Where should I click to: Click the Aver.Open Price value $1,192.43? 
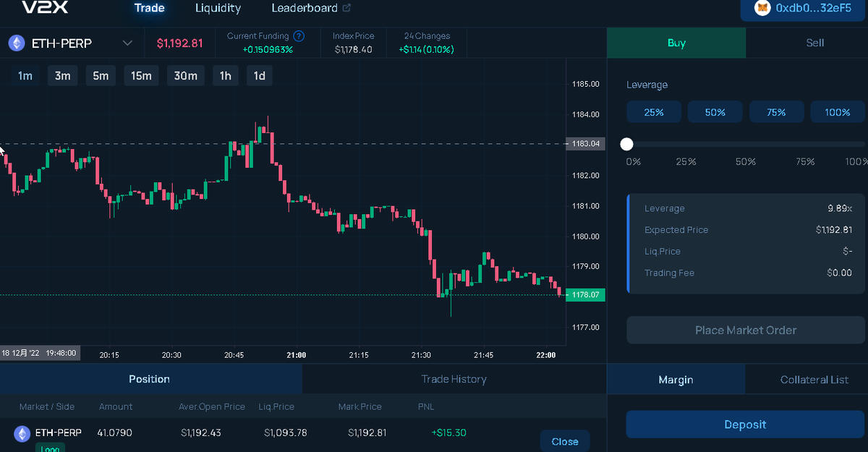pyautogui.click(x=201, y=433)
